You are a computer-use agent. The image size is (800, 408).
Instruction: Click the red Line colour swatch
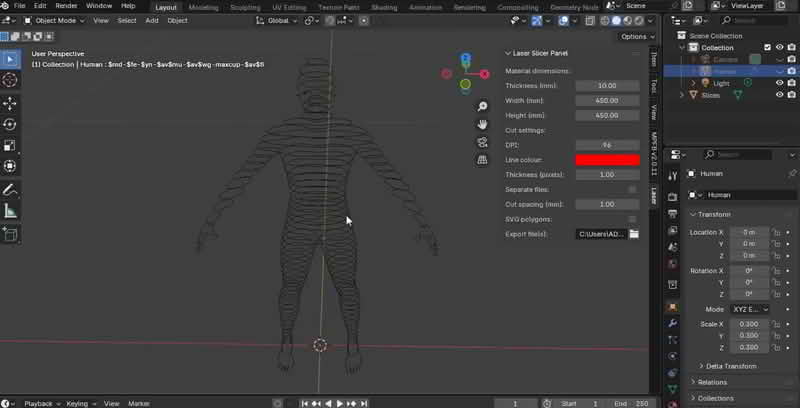(607, 160)
